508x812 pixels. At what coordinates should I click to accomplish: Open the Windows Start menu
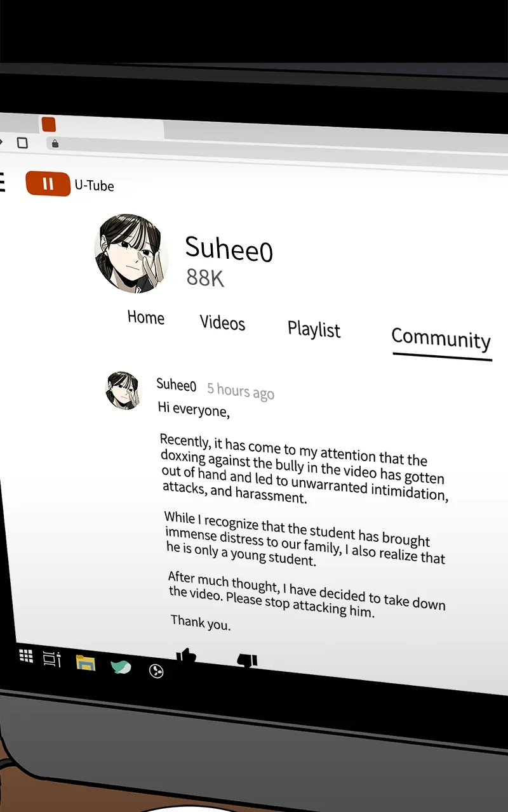(x=26, y=656)
